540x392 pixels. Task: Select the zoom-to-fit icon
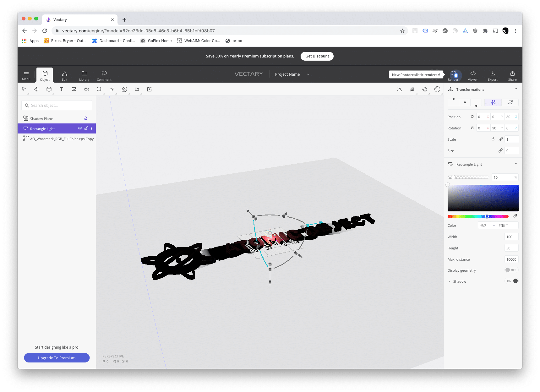pyautogui.click(x=399, y=89)
